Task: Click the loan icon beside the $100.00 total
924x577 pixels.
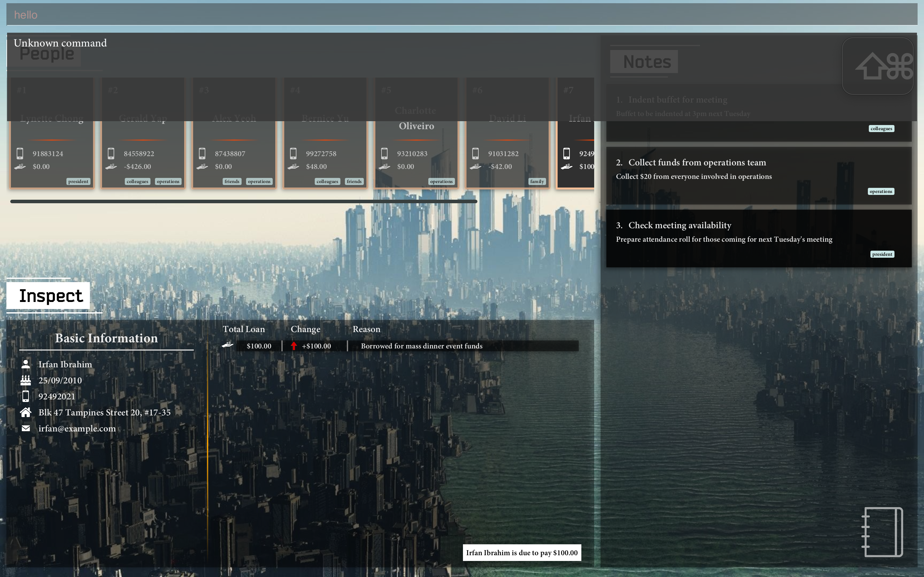Action: tap(227, 345)
